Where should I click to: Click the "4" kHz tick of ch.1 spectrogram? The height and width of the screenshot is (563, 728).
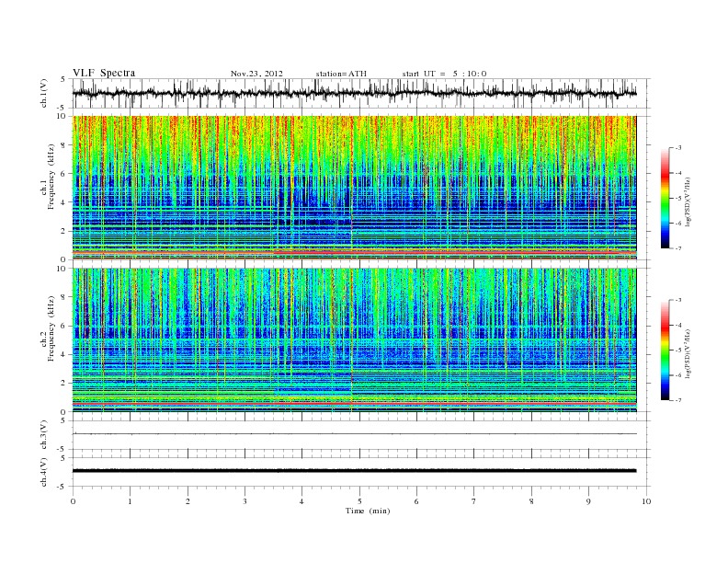coord(63,202)
